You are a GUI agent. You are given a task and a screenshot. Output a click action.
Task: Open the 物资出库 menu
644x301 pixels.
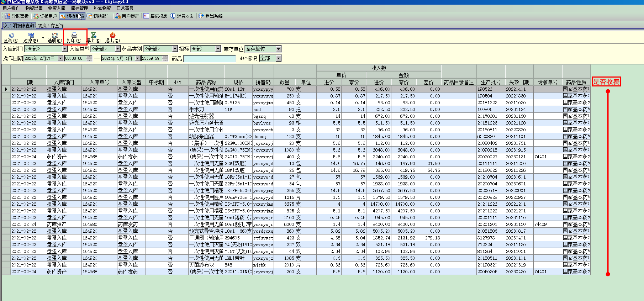click(34, 8)
